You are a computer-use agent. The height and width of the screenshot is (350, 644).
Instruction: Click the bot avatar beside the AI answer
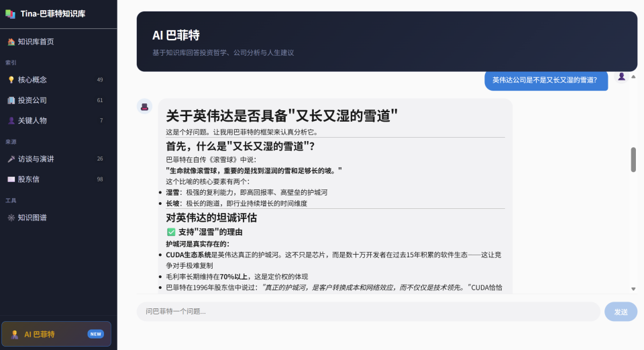(x=145, y=107)
